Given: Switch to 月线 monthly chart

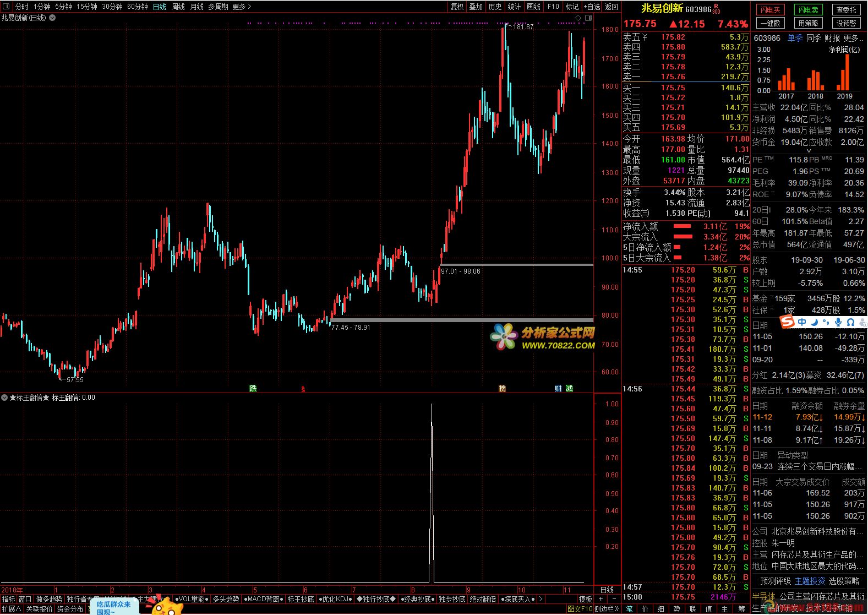Looking at the screenshot, I should (196, 7).
